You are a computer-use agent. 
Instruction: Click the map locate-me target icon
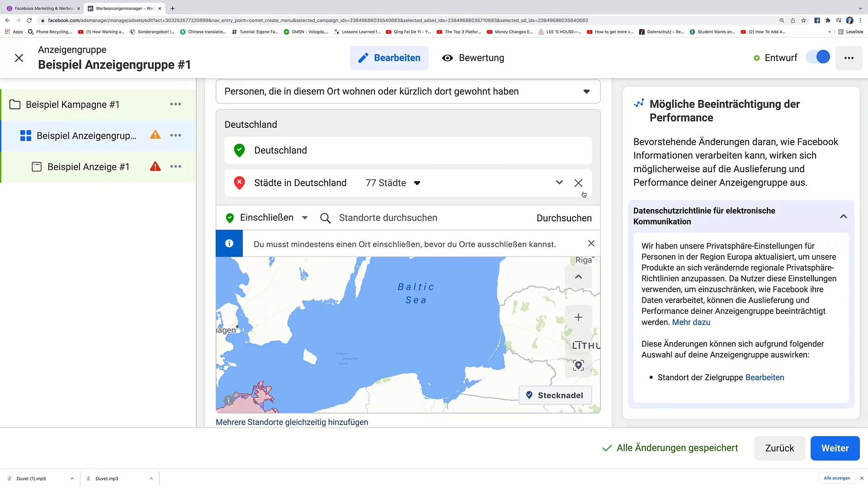pos(578,365)
